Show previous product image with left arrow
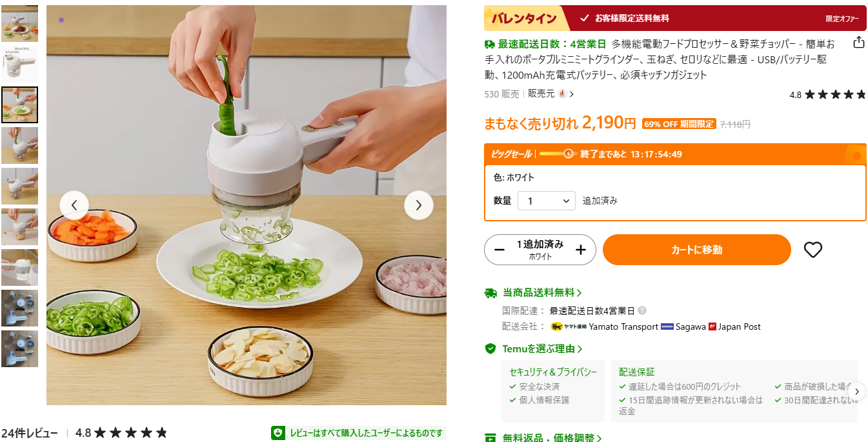The height and width of the screenshot is (442, 868). 74,205
